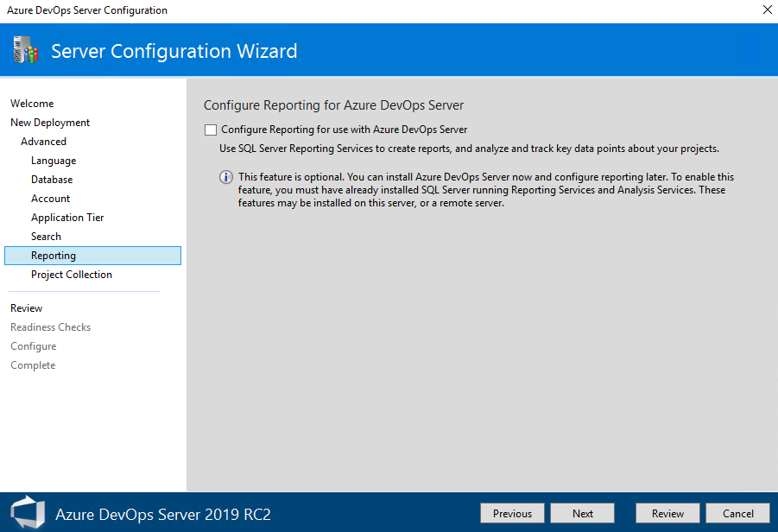778x532 pixels.
Task: Open the Database settings step
Action: tap(53, 179)
